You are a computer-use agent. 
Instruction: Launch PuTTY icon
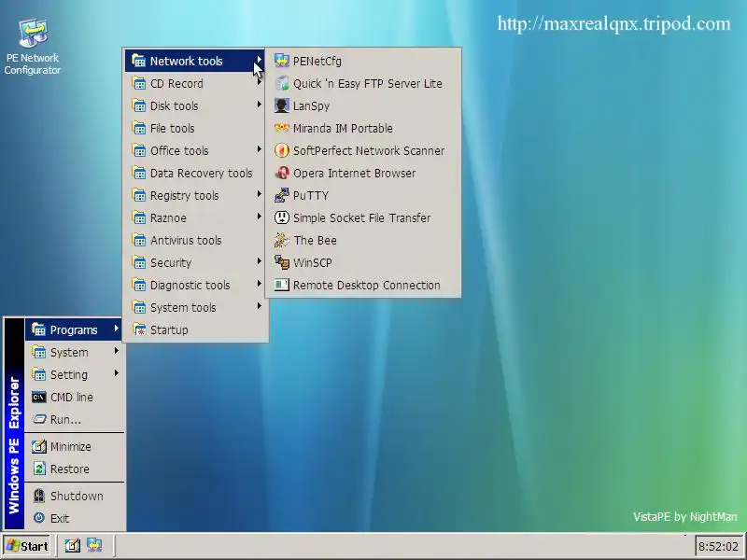[282, 195]
